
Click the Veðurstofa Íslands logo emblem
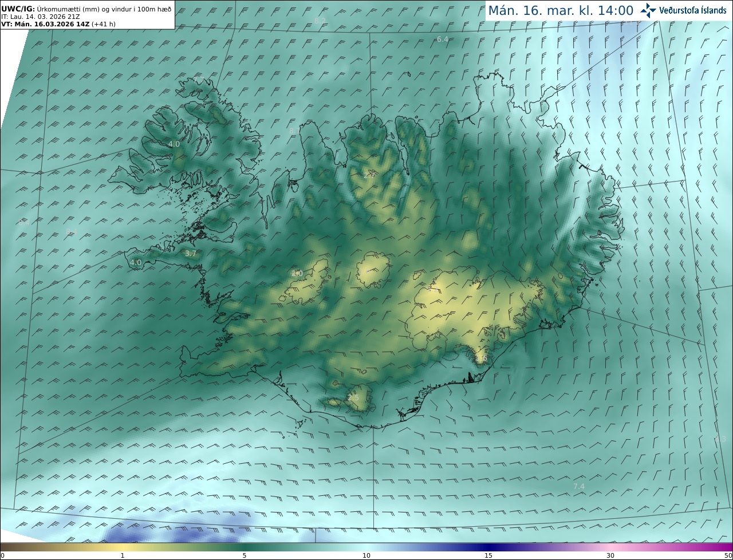click(649, 10)
